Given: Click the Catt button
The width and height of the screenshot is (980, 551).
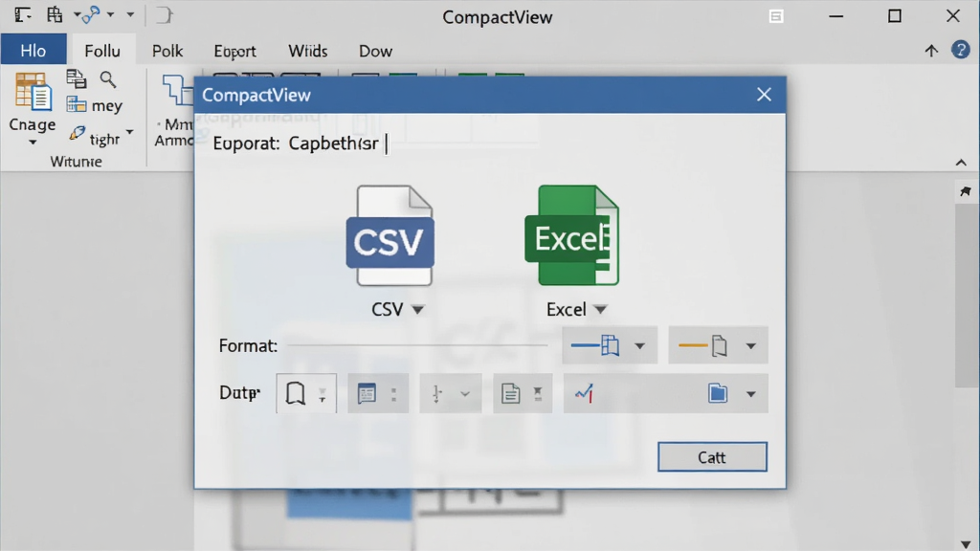Looking at the screenshot, I should [712, 457].
